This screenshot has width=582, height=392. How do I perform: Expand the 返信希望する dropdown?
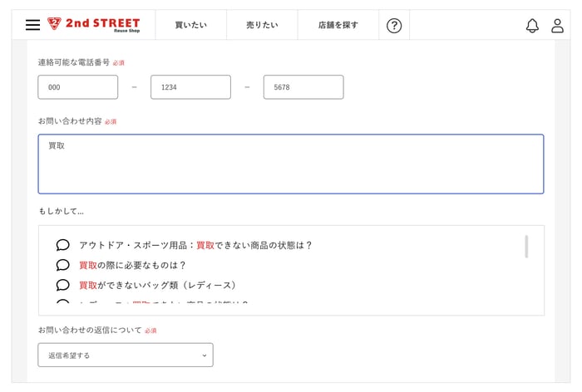click(126, 355)
